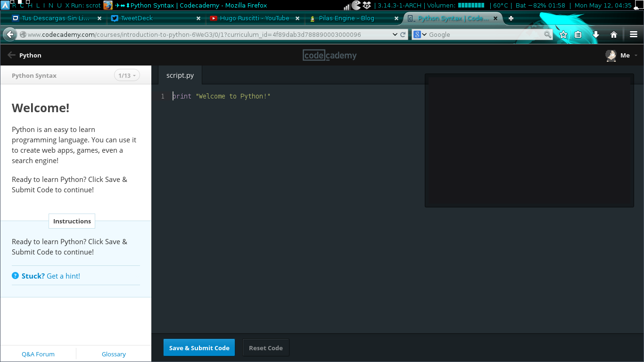
Task: Click the Instructions label
Action: point(72,221)
